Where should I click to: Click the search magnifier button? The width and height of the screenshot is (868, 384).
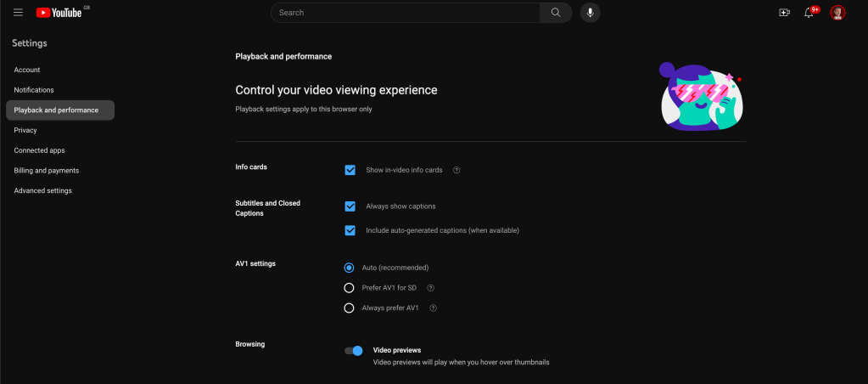(x=556, y=12)
